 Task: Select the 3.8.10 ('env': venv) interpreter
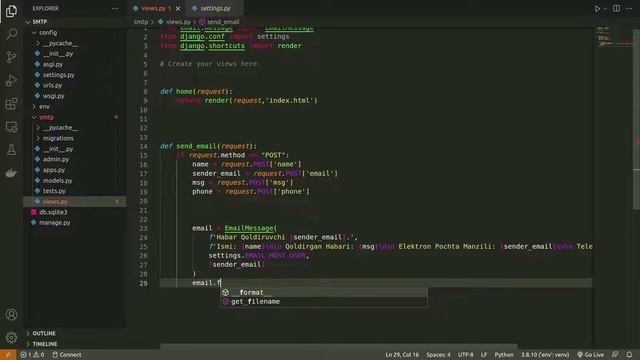545,355
